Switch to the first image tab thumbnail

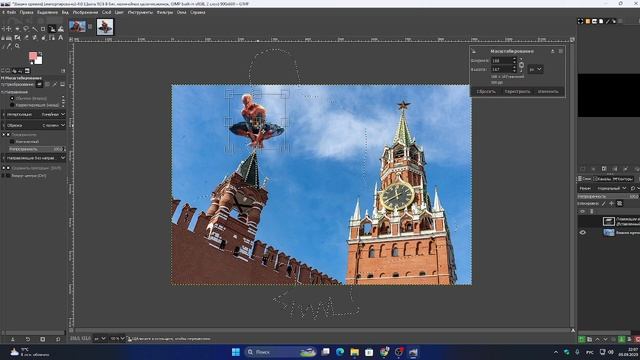coord(78,27)
